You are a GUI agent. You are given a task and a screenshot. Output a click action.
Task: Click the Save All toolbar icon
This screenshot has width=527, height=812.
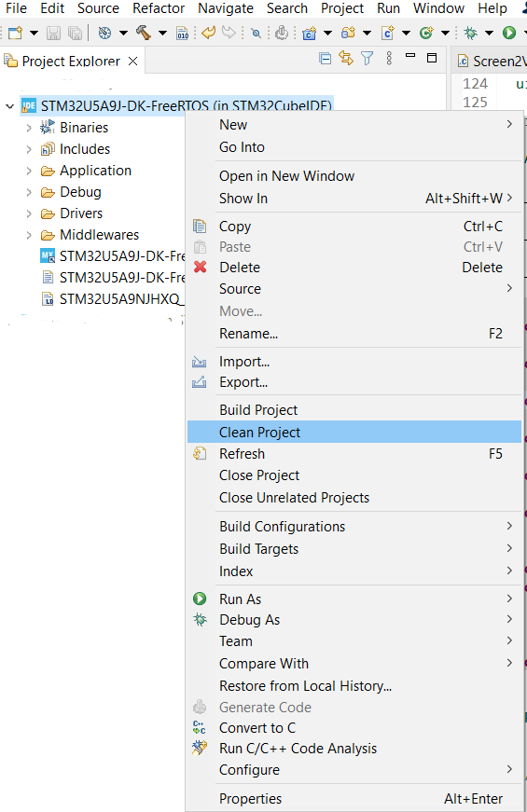(x=76, y=34)
